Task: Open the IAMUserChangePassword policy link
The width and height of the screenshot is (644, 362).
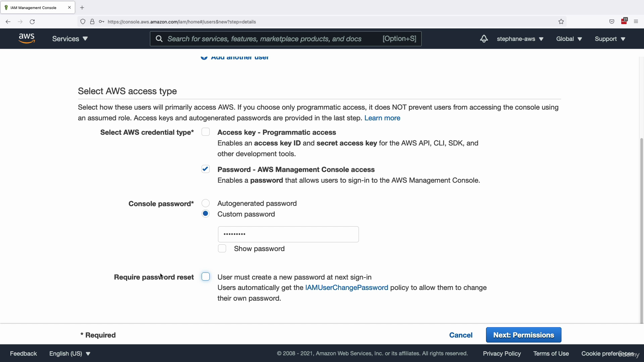Action: click(x=346, y=288)
